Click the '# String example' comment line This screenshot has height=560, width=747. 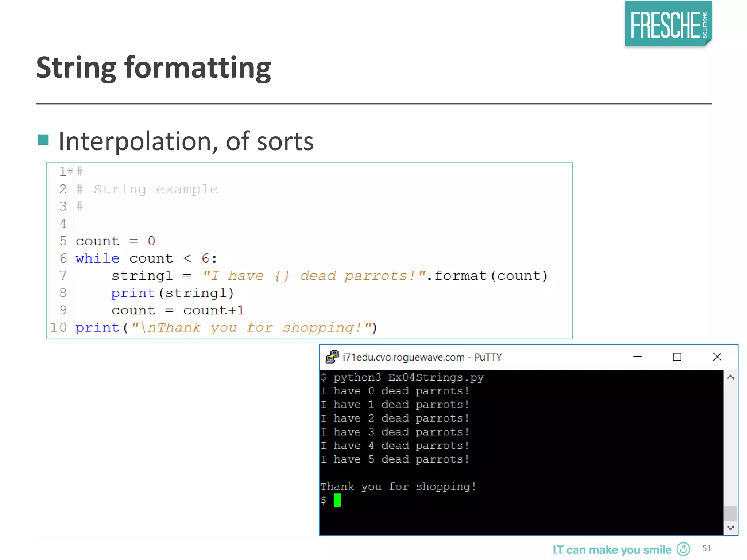pyautogui.click(x=147, y=189)
